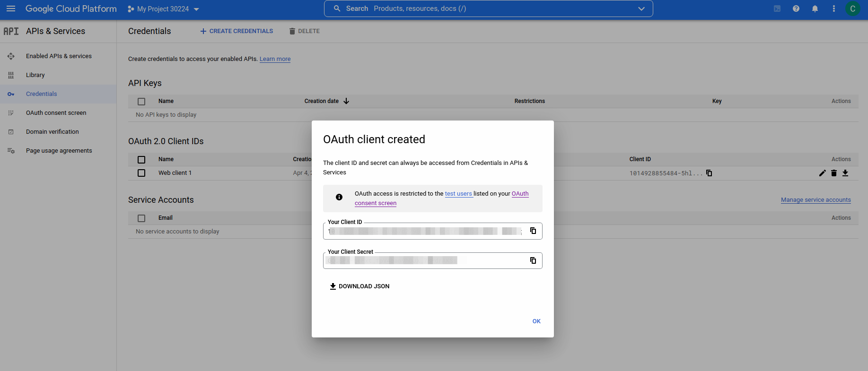Click the Restrictions column header
Image resolution: width=868 pixels, height=371 pixels.
(530, 101)
